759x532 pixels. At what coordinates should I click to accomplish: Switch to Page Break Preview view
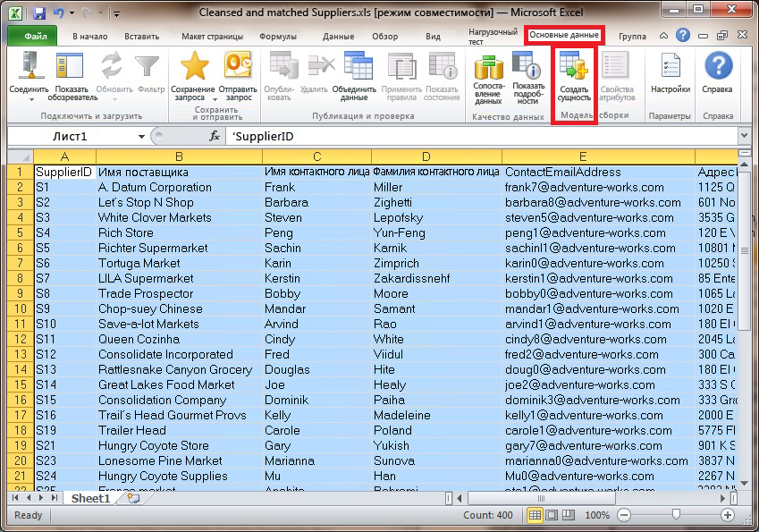click(x=569, y=515)
